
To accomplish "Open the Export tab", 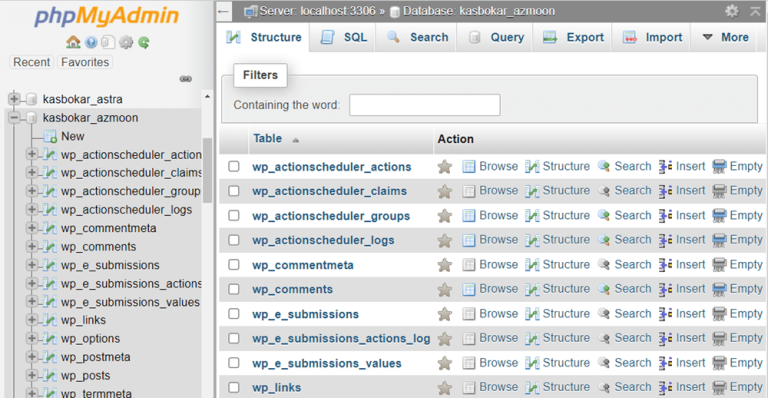I will click(573, 37).
